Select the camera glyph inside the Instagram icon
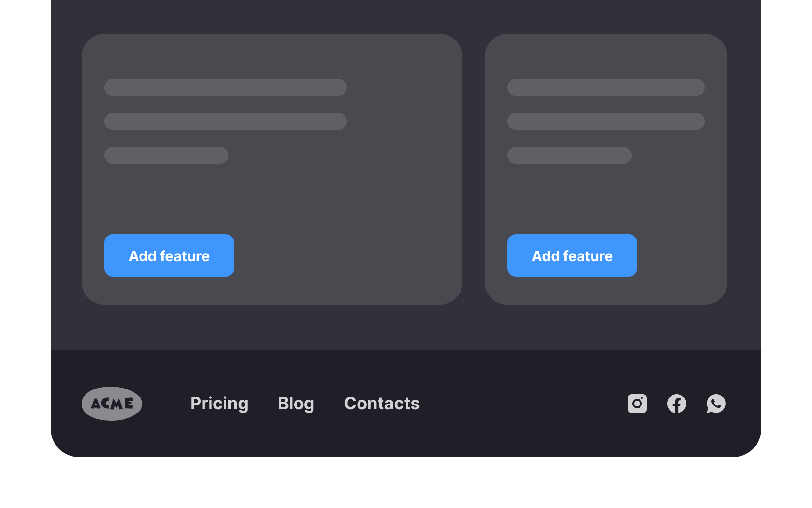Screen dimensions: 812x508 637,404
